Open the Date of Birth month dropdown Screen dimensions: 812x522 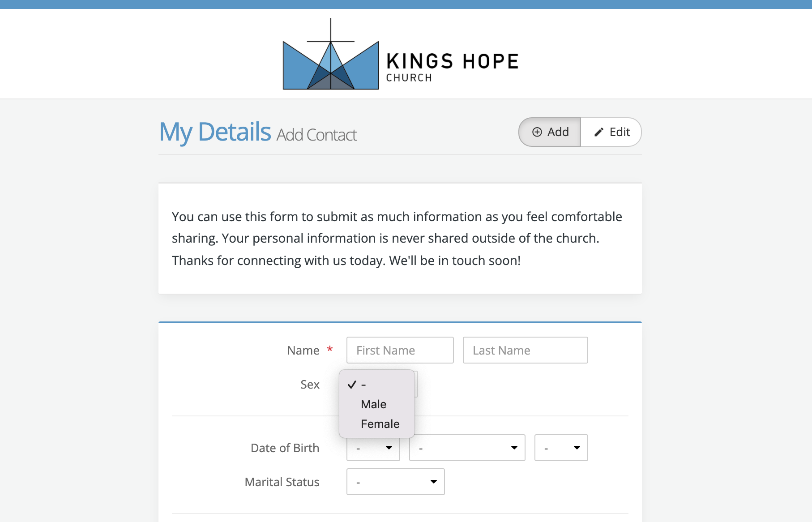click(x=467, y=448)
